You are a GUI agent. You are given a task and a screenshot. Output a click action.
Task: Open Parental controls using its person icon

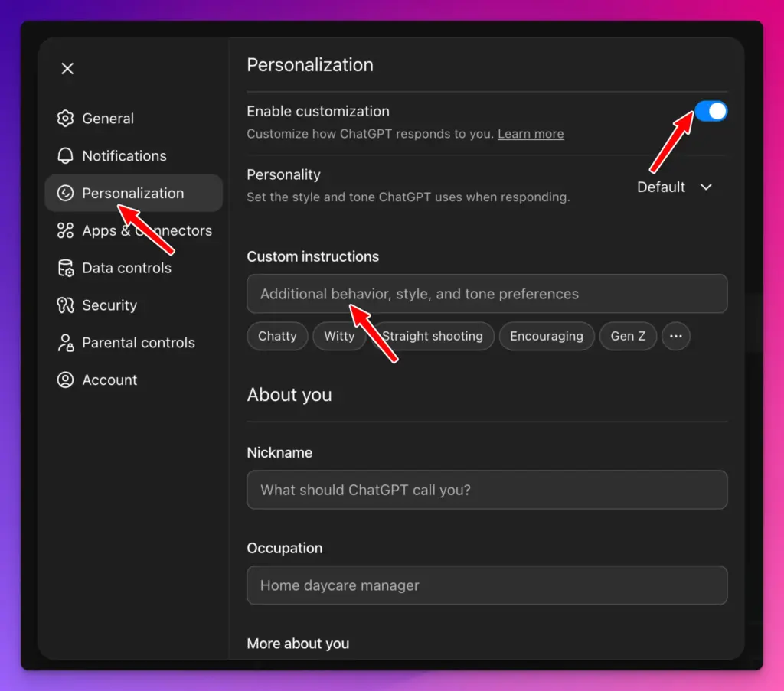66,343
